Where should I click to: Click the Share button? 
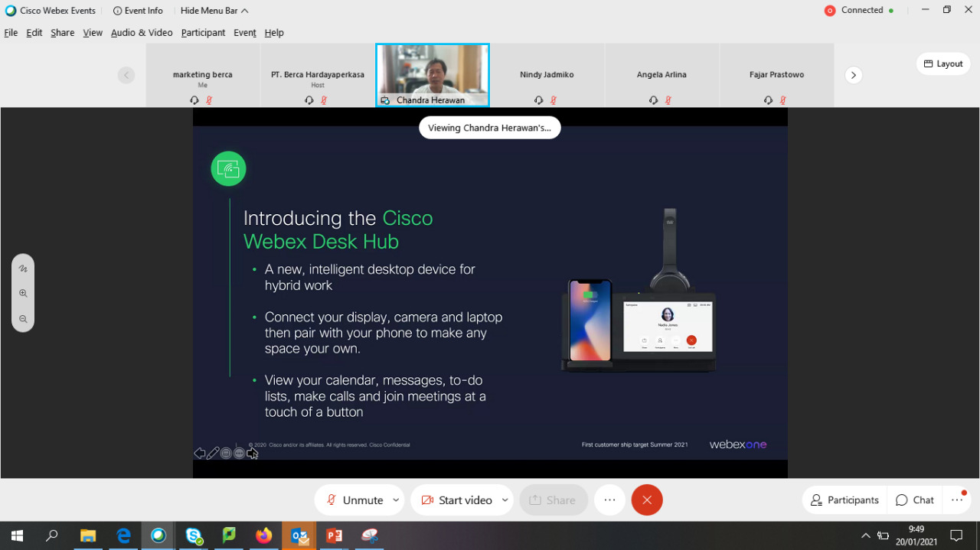pyautogui.click(x=554, y=500)
